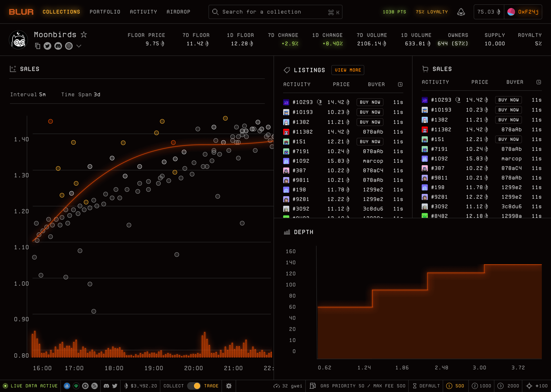Screen dimensions: 551x392
Task: Click the #9281 row in Sales panel
Action: (481, 197)
